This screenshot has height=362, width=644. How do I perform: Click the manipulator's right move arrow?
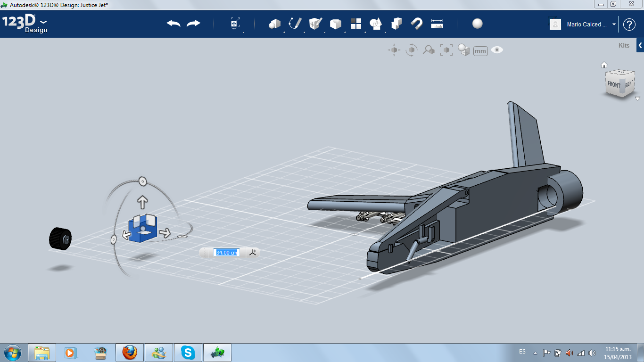tap(165, 233)
